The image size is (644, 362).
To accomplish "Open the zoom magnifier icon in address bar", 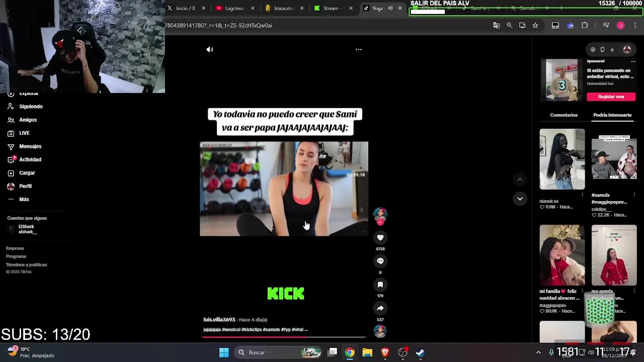I will (509, 25).
